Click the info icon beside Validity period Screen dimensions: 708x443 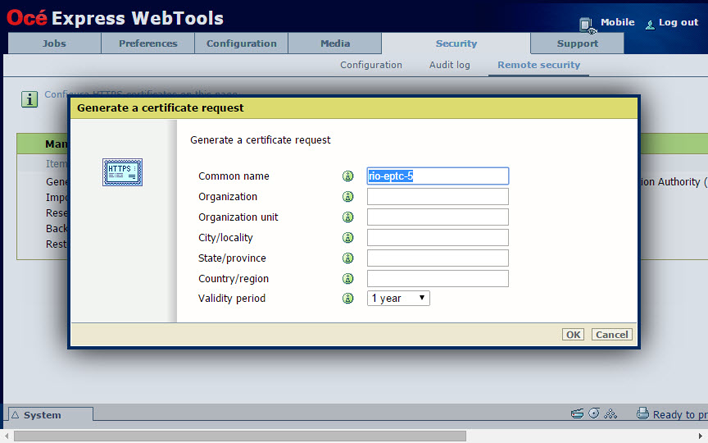[x=348, y=298]
